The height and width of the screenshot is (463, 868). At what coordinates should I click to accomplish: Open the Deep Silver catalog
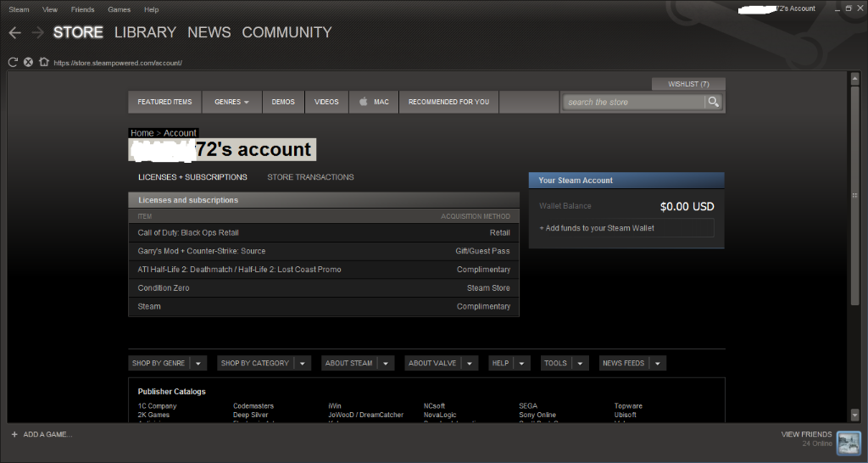250,415
